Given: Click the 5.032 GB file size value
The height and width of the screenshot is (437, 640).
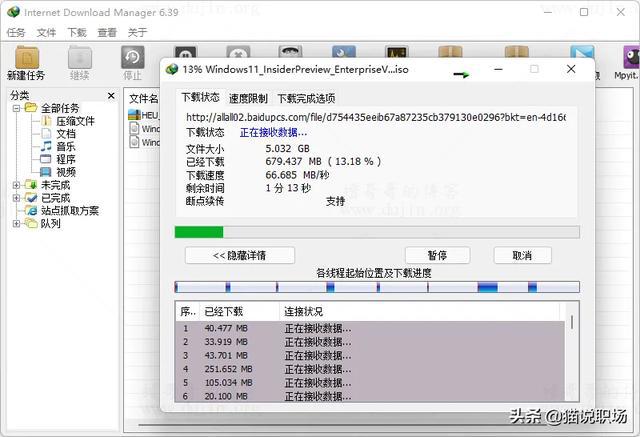Looking at the screenshot, I should pyautogui.click(x=287, y=149).
